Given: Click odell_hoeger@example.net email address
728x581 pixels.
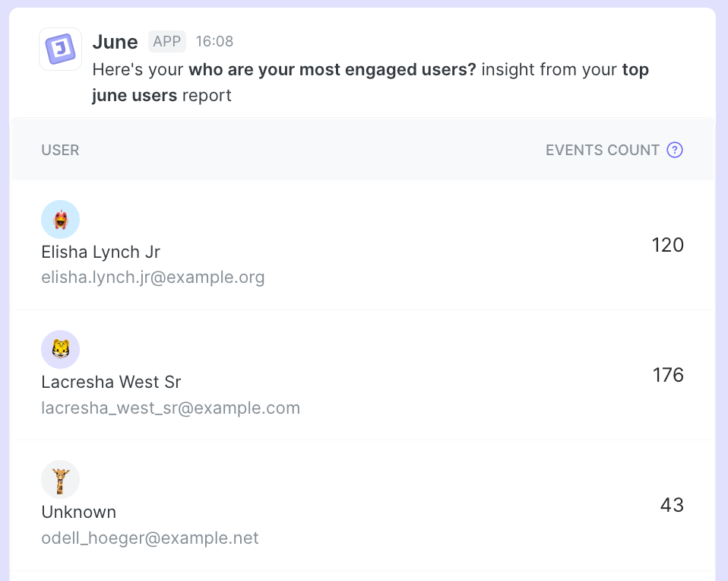Looking at the screenshot, I should 150,538.
